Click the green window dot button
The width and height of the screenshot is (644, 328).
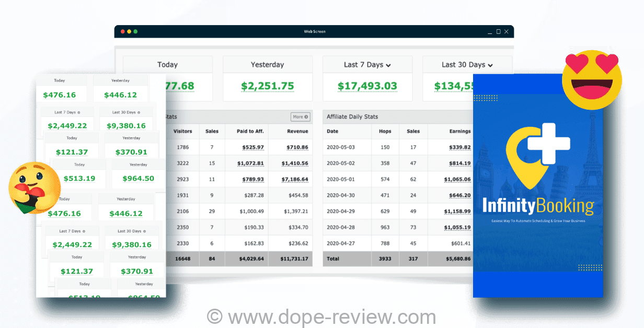point(135,31)
